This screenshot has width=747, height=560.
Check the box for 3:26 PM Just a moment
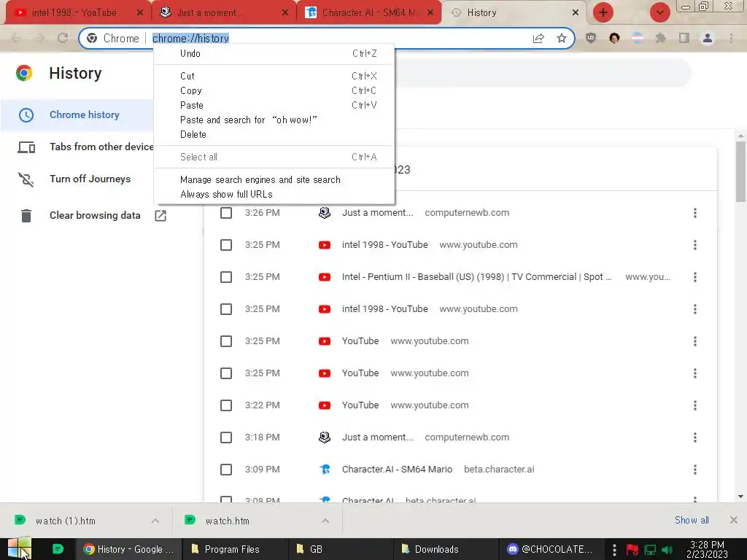226,213
